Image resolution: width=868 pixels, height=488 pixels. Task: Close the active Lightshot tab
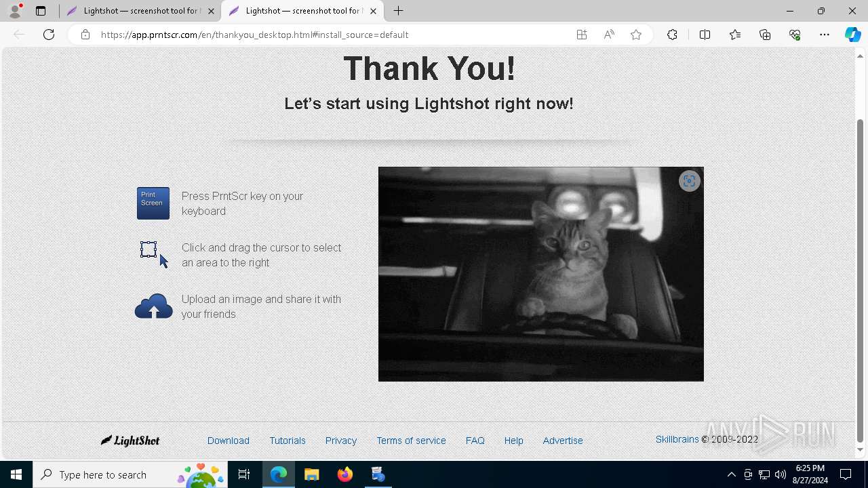point(373,11)
